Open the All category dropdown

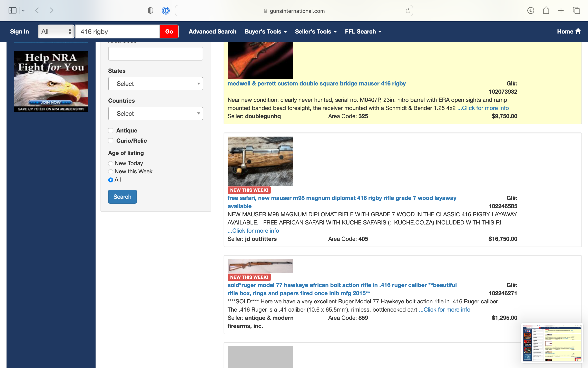(x=56, y=31)
